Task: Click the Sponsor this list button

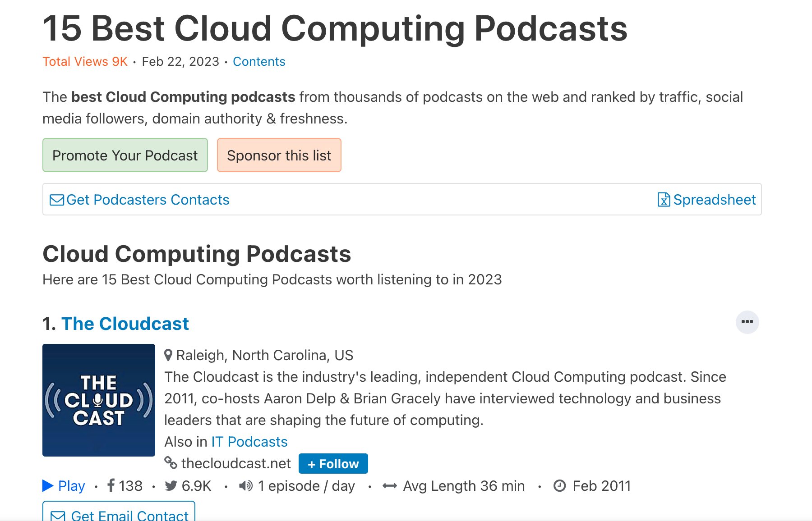Action: point(279,155)
